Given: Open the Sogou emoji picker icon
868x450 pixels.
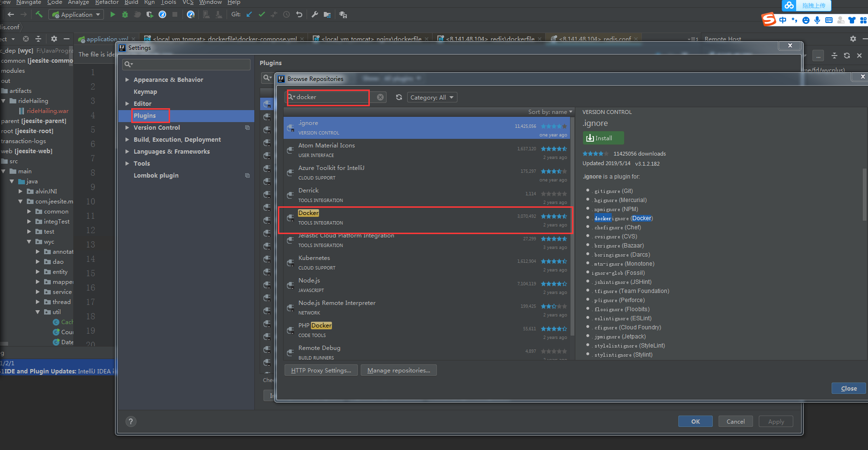Looking at the screenshot, I should (x=806, y=20).
